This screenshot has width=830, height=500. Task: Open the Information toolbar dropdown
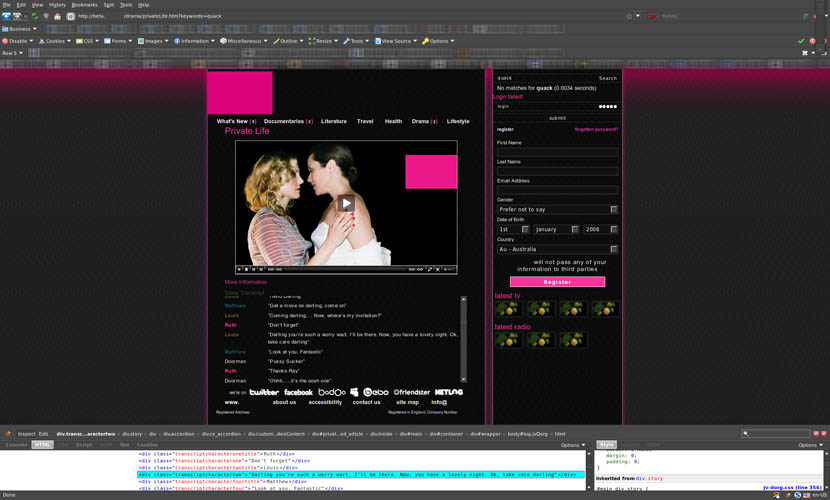(194, 41)
